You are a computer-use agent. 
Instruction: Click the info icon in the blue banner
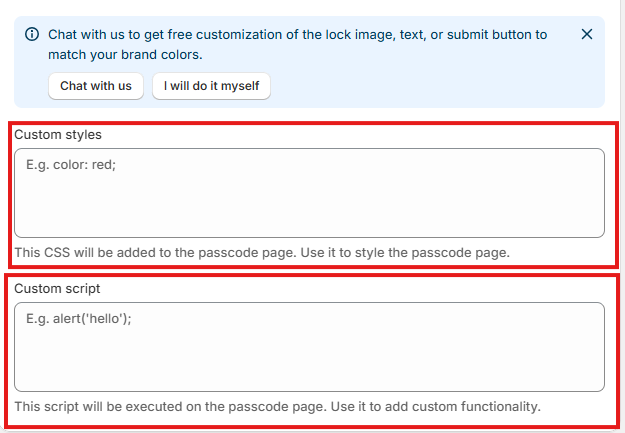tap(32, 35)
